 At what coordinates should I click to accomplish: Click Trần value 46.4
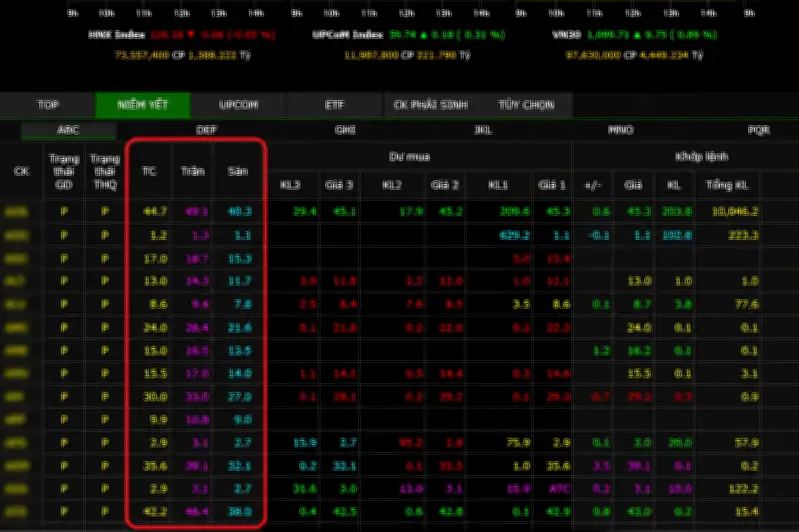(197, 512)
